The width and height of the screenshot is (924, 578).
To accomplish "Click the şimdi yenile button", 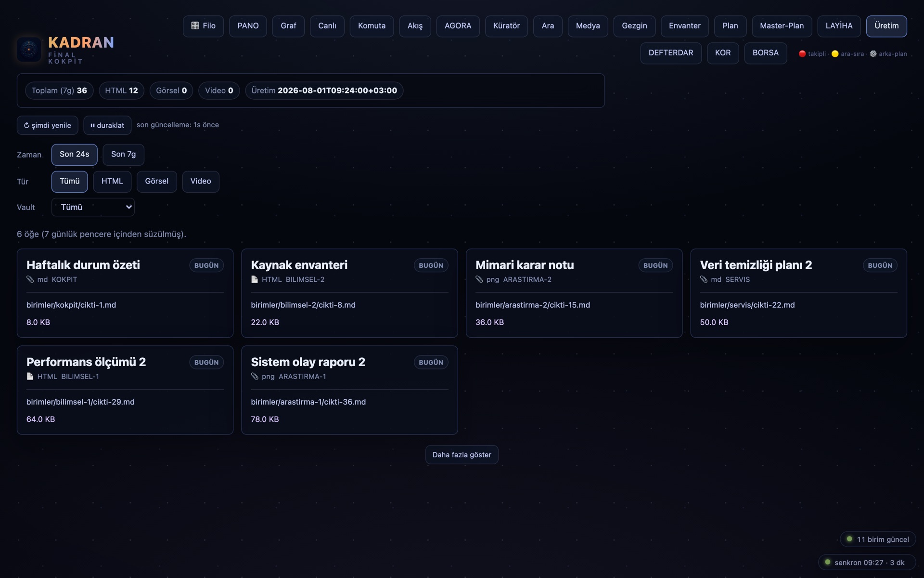I will coord(48,125).
